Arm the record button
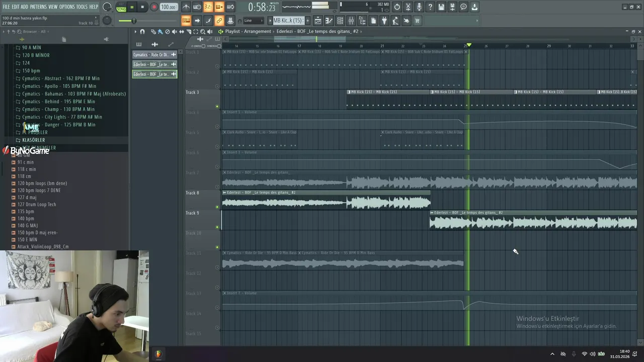Image resolution: width=644 pixels, height=362 pixels. pyautogui.click(x=154, y=7)
